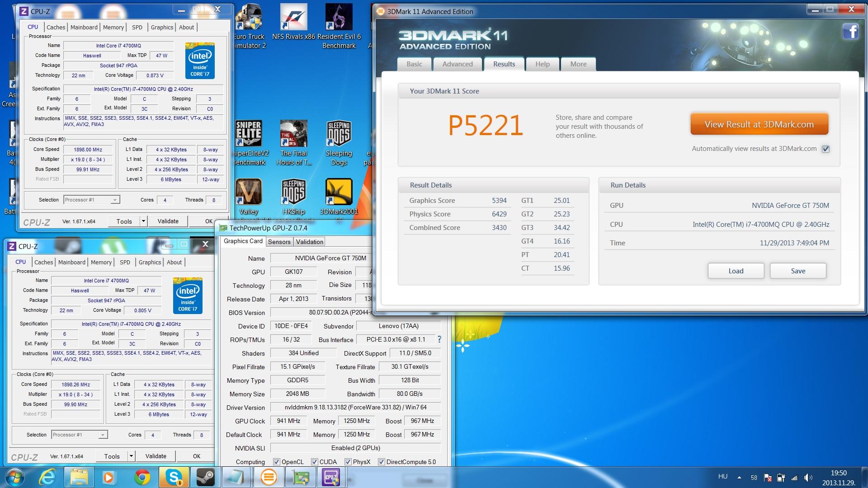The image size is (868, 488).
Task: Switch to Advanced tab in 3DMark 11
Action: (x=458, y=64)
